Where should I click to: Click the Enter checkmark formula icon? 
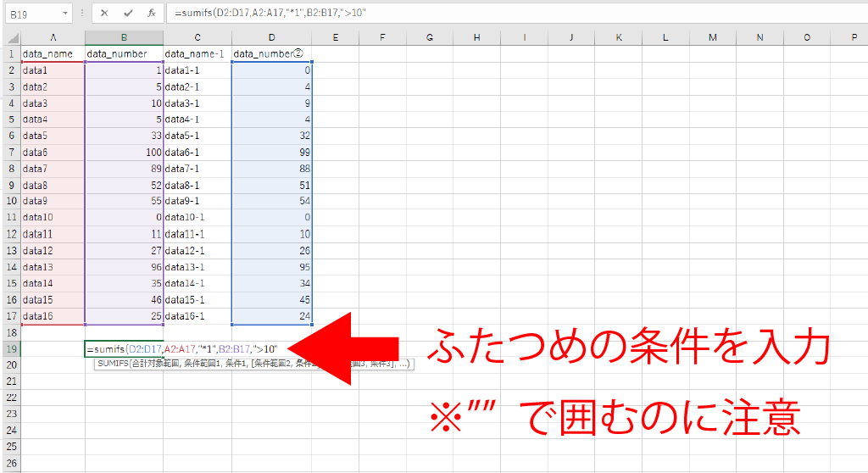tap(127, 14)
